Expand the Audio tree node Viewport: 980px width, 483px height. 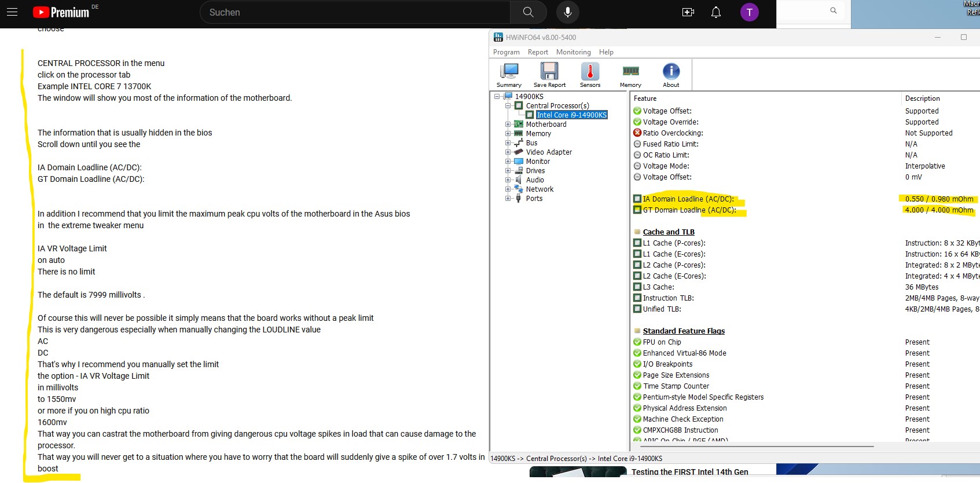[x=508, y=180]
